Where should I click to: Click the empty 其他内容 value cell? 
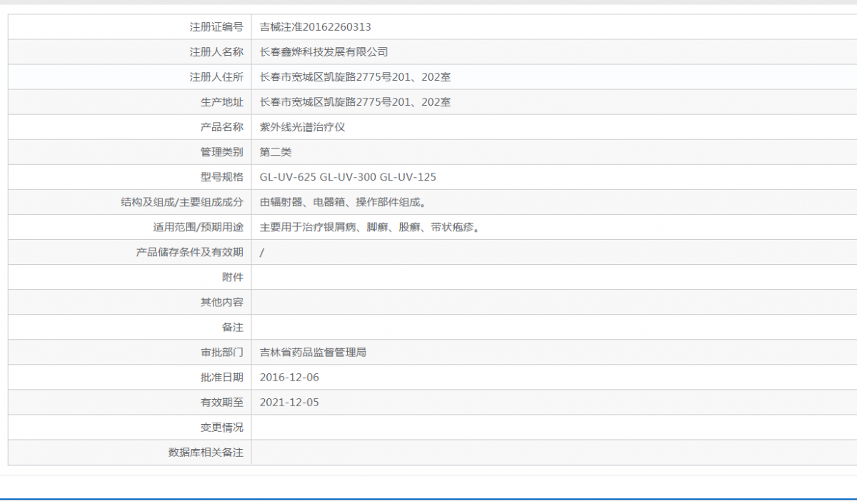pyautogui.click(x=428, y=302)
